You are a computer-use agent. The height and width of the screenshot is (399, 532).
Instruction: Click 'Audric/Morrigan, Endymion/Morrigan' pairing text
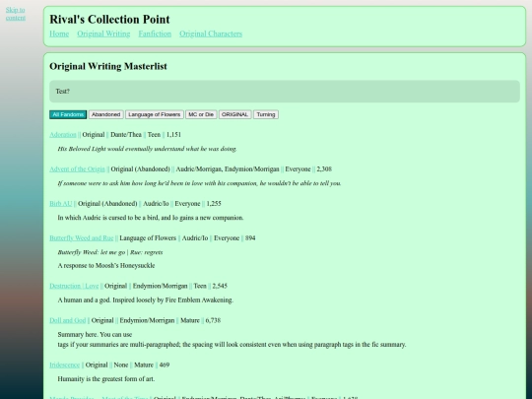pos(228,169)
